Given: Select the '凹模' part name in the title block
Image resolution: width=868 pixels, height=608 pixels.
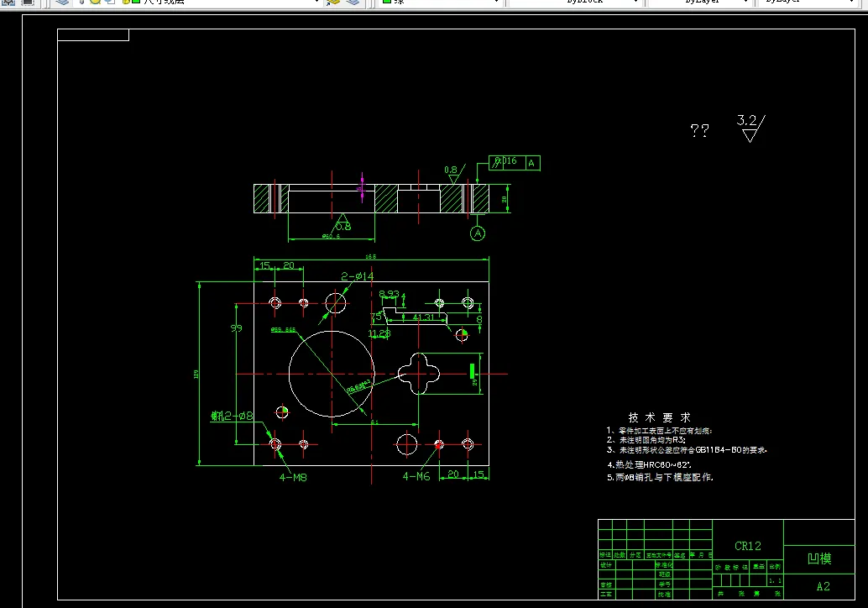Looking at the screenshot, I should [x=819, y=558].
